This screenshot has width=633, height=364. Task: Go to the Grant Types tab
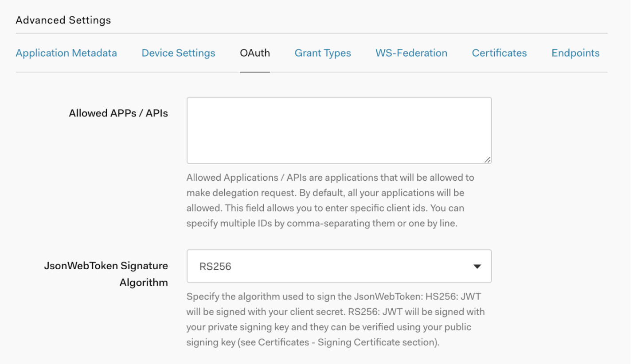coord(323,53)
